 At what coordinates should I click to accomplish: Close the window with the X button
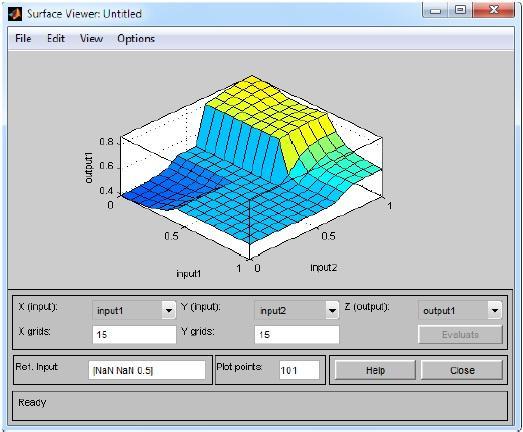tap(494, 10)
